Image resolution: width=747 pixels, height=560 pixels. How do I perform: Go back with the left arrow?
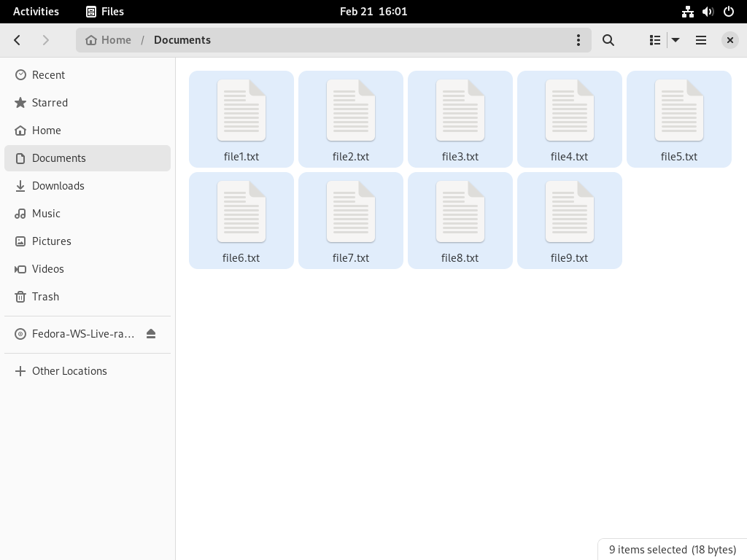point(18,40)
